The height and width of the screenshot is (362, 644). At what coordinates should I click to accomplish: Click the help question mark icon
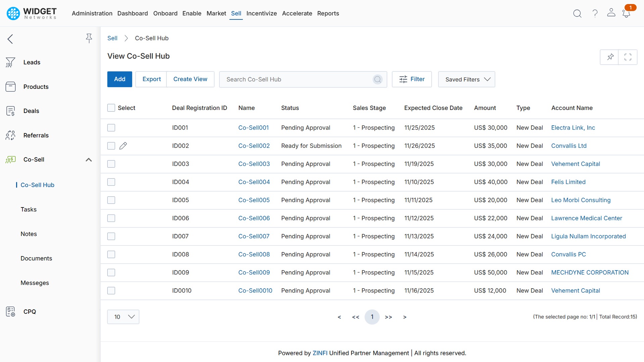(x=595, y=13)
